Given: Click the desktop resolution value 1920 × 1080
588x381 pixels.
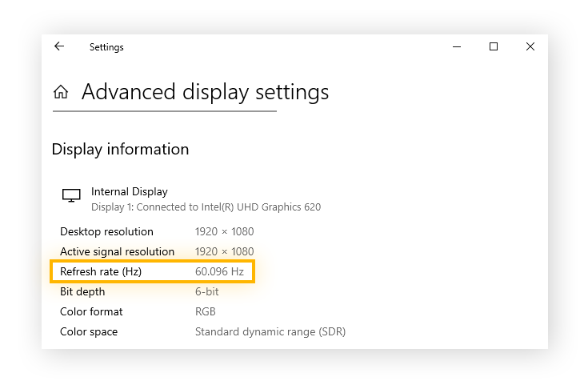Looking at the screenshot, I should tap(224, 231).
